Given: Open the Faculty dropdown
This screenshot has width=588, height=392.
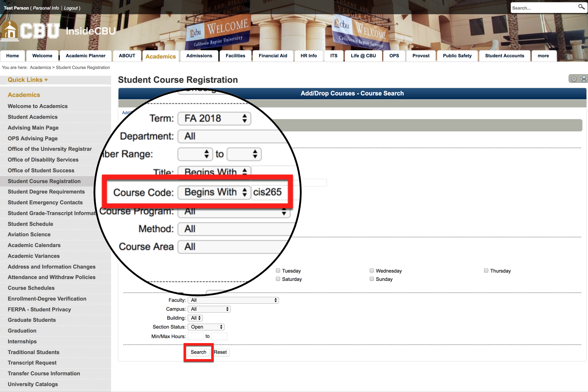Looking at the screenshot, I should point(233,300).
